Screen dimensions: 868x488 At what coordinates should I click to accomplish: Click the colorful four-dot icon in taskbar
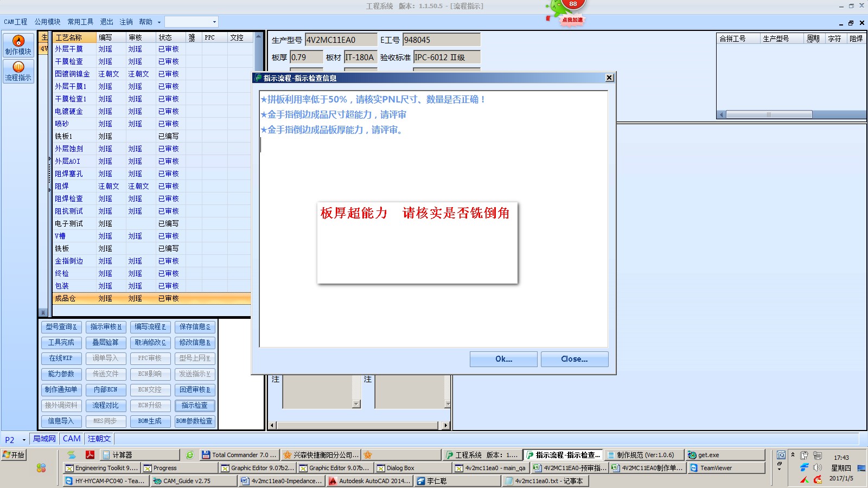pos(41,468)
